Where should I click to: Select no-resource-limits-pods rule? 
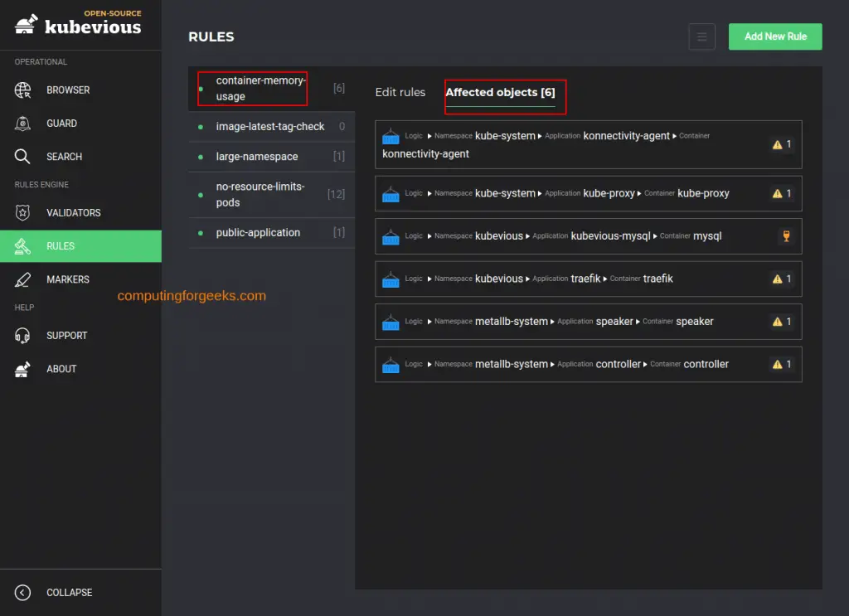272,195
